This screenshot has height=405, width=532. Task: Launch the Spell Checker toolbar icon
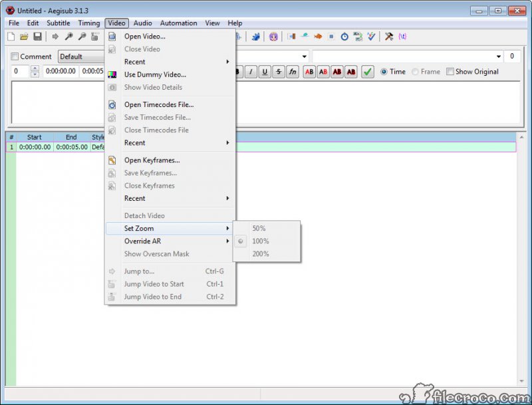[x=371, y=37]
